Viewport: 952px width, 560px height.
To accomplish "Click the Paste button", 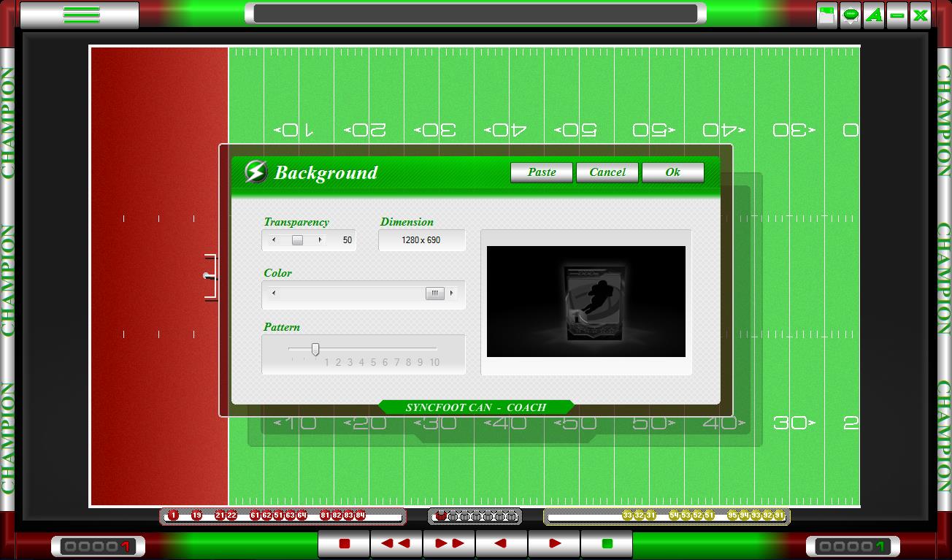I will [x=542, y=172].
